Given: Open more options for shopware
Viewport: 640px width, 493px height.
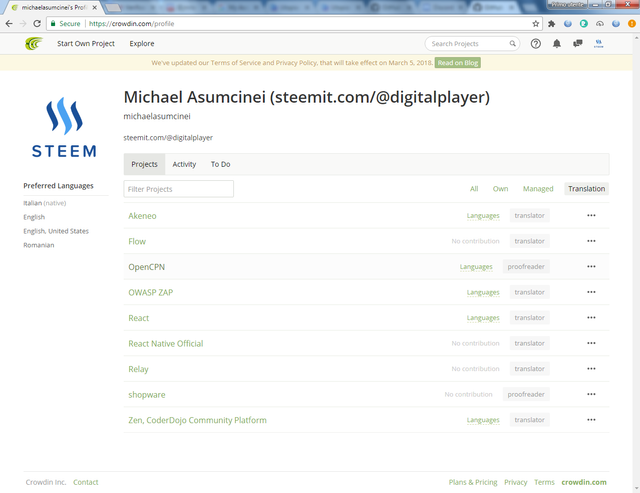Looking at the screenshot, I should point(591,394).
